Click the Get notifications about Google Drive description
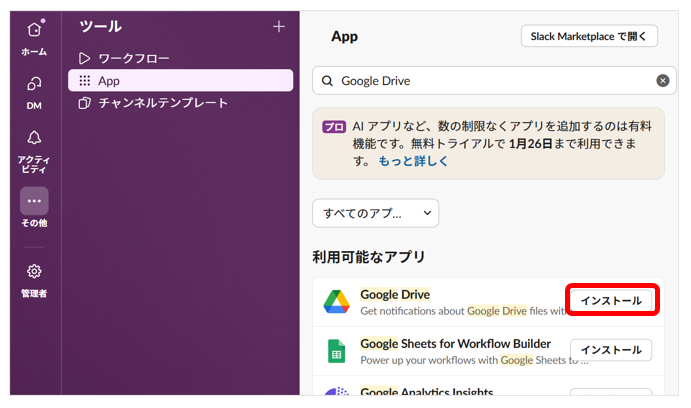The height and width of the screenshot is (408, 691). (x=464, y=311)
